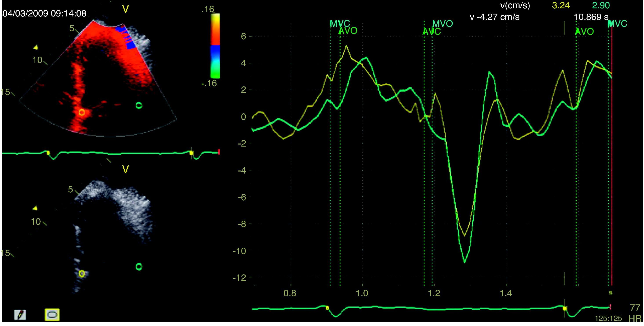Click yellow depth marker triangle on upper image
The height and width of the screenshot is (326, 644).
36,47
